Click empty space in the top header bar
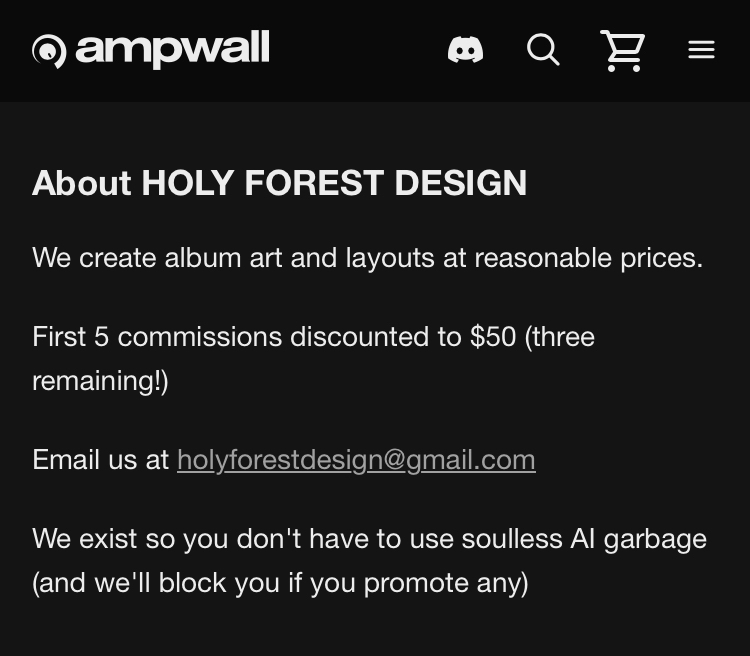The image size is (750, 656). pyautogui.click(x=360, y=50)
